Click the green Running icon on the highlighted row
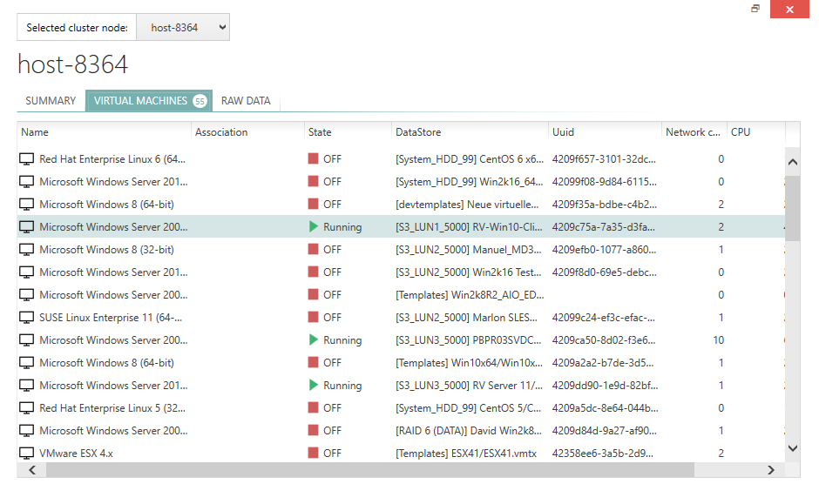Screen dimensions: 819x504 pos(311,226)
